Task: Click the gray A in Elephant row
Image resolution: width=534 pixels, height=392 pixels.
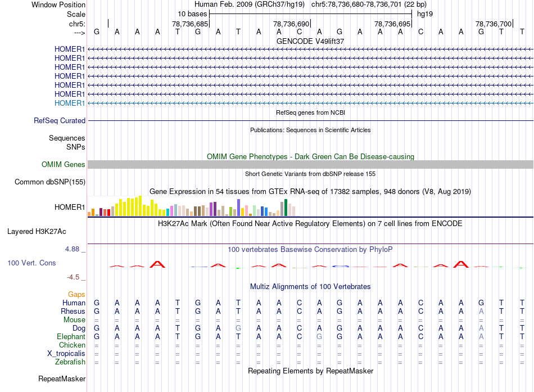Action: [481, 337]
